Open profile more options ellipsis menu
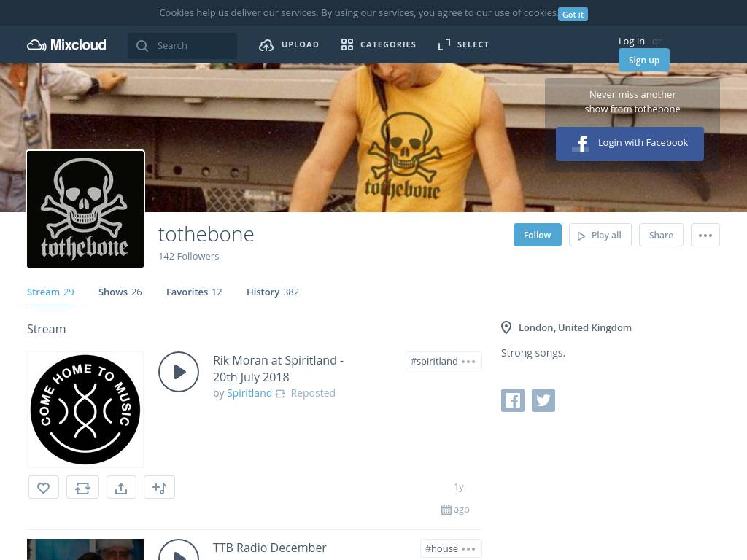This screenshot has height=560, width=747. click(705, 235)
